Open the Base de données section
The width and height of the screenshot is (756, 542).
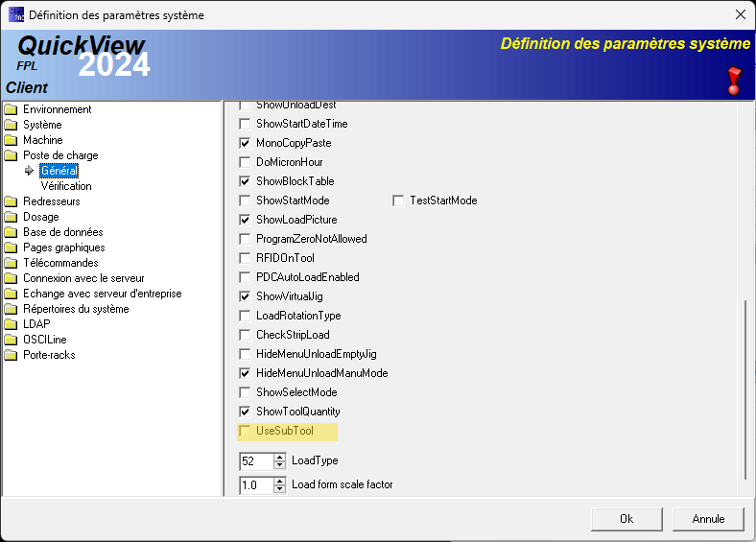tap(62, 232)
